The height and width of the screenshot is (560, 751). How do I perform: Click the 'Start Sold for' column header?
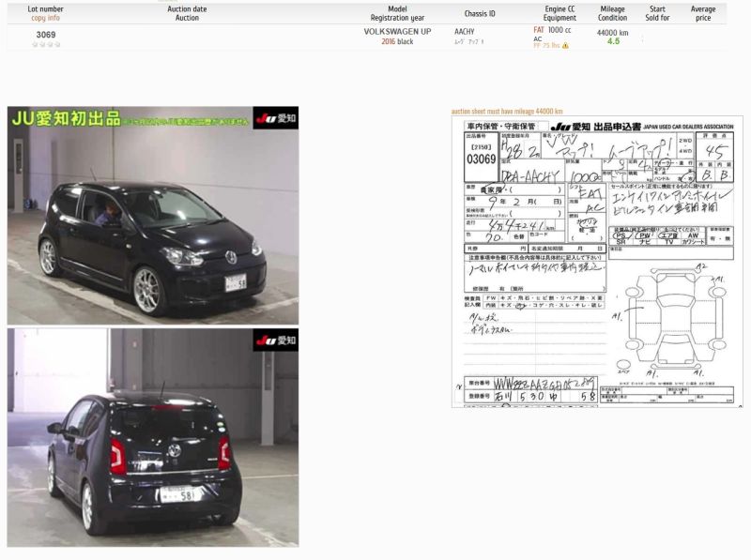(x=657, y=13)
